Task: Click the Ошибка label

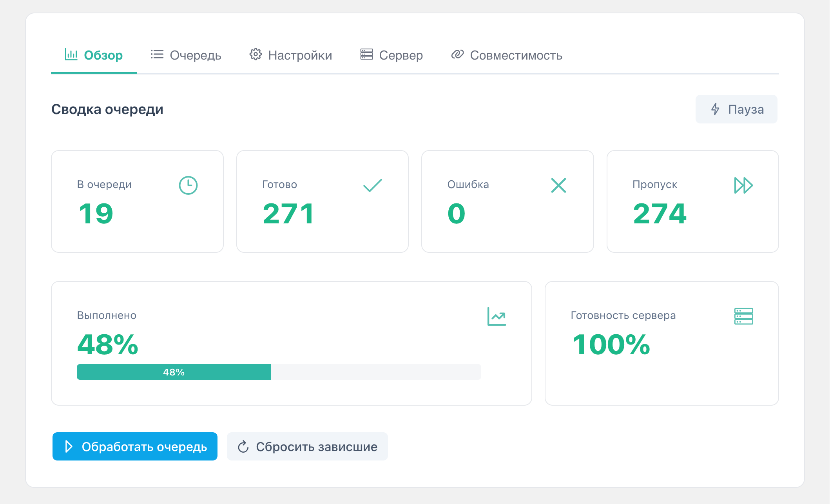Action: point(468,185)
